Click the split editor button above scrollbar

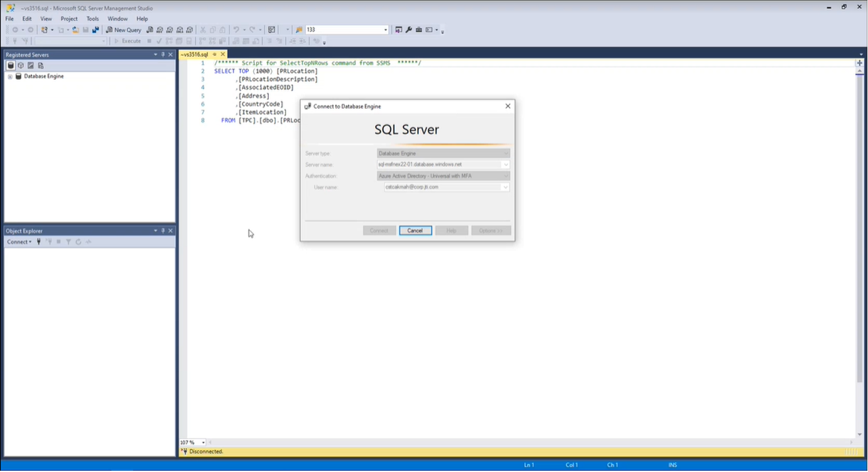click(860, 63)
